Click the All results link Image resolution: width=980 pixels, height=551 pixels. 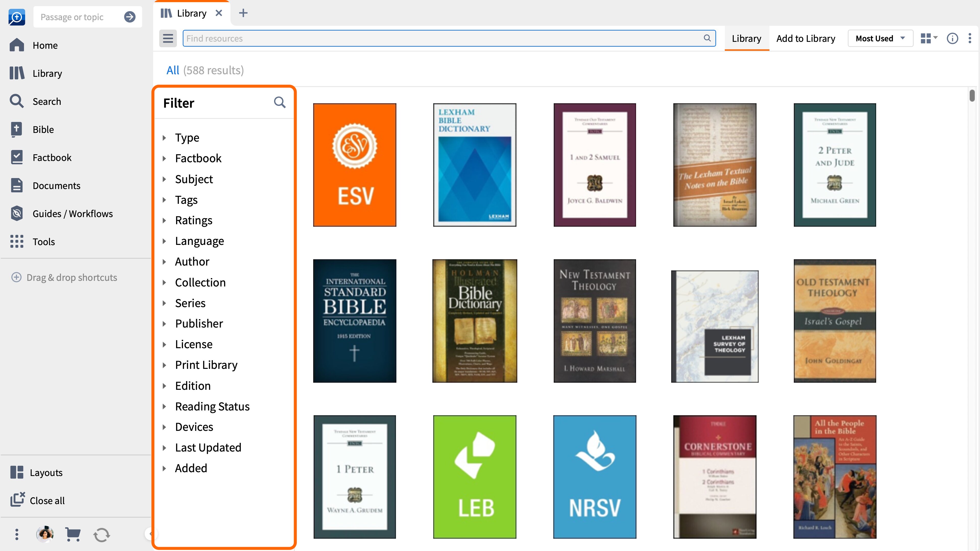(173, 70)
